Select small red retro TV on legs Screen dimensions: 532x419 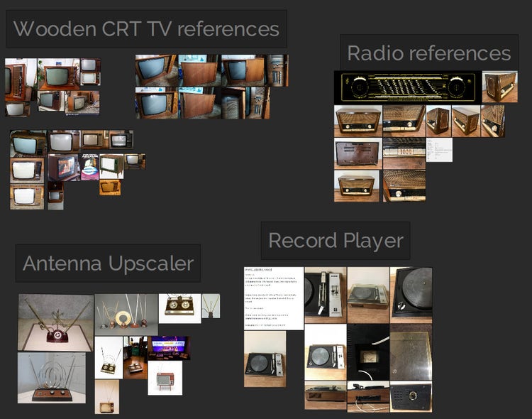tap(165, 378)
